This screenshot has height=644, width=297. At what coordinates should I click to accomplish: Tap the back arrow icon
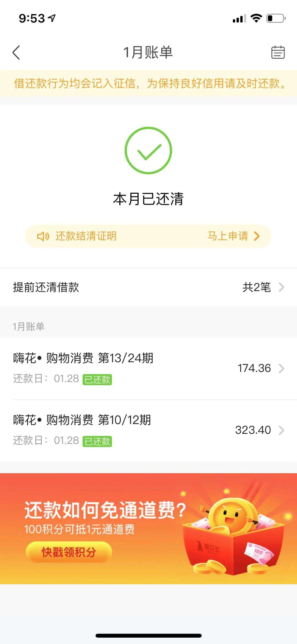(16, 52)
